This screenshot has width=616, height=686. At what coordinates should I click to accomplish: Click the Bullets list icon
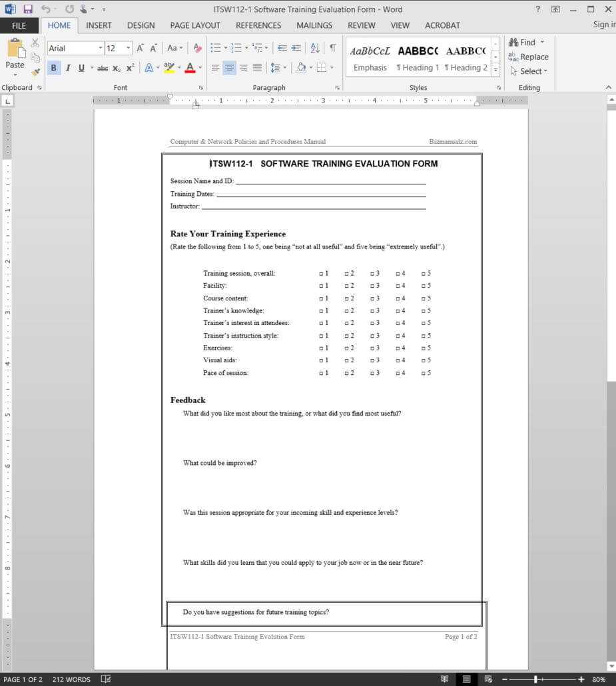tap(215, 48)
